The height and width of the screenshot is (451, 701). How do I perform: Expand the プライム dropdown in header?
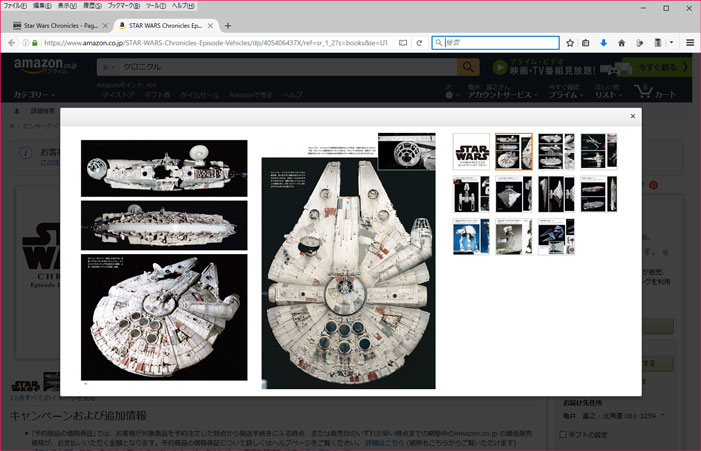pos(566,95)
